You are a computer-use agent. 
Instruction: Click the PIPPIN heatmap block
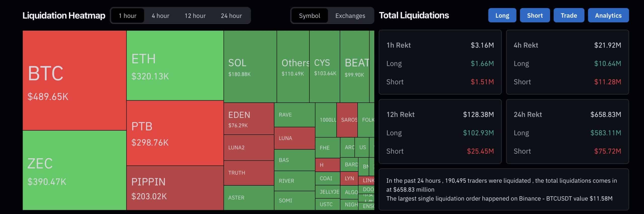[x=175, y=188]
